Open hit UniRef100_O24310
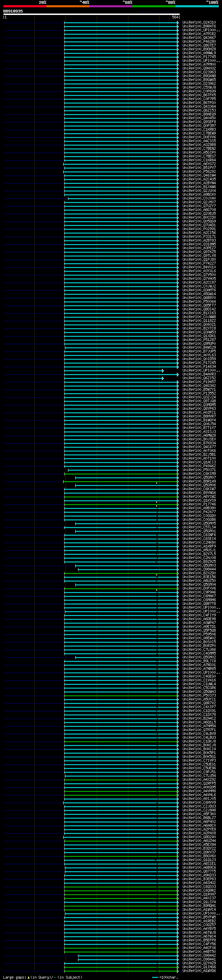The image size is (222, 980). (199, 23)
